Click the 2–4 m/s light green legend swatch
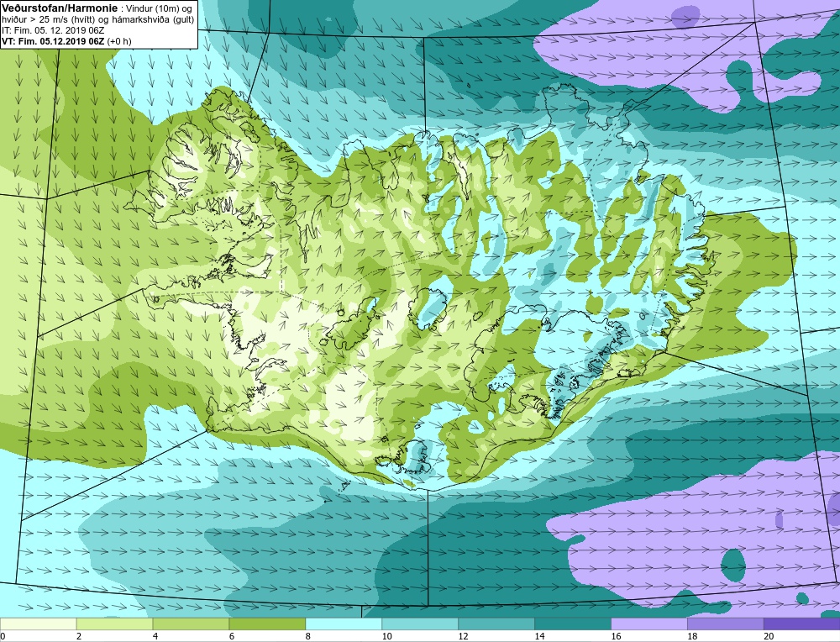This screenshot has width=840, height=642. 114,624
